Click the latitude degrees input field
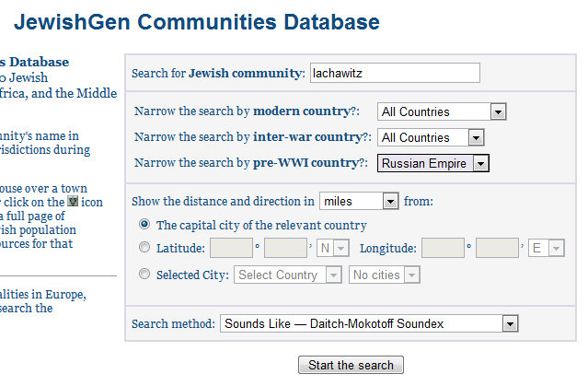The image size is (588, 386). (x=231, y=248)
